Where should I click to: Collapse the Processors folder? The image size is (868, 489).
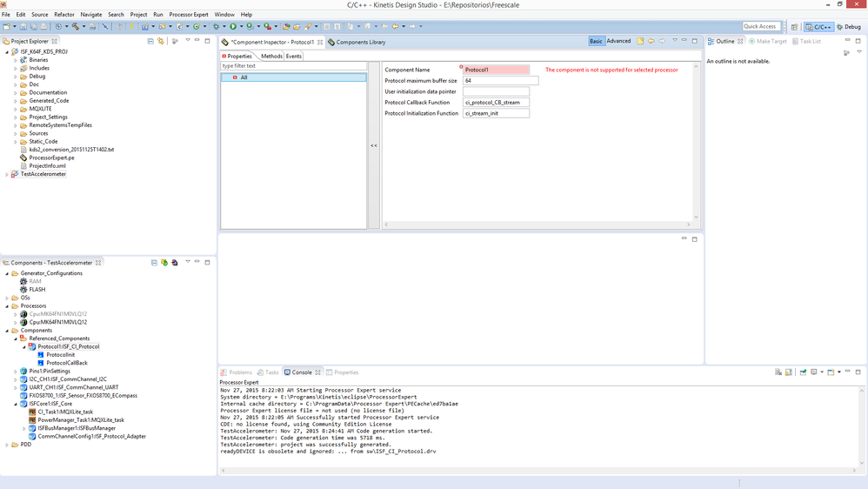tap(7, 306)
